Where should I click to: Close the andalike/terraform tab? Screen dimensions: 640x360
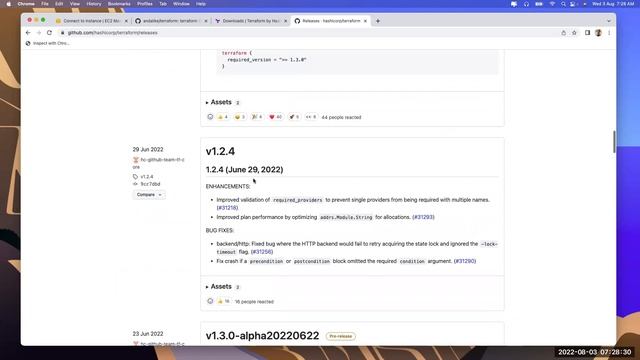206,21
